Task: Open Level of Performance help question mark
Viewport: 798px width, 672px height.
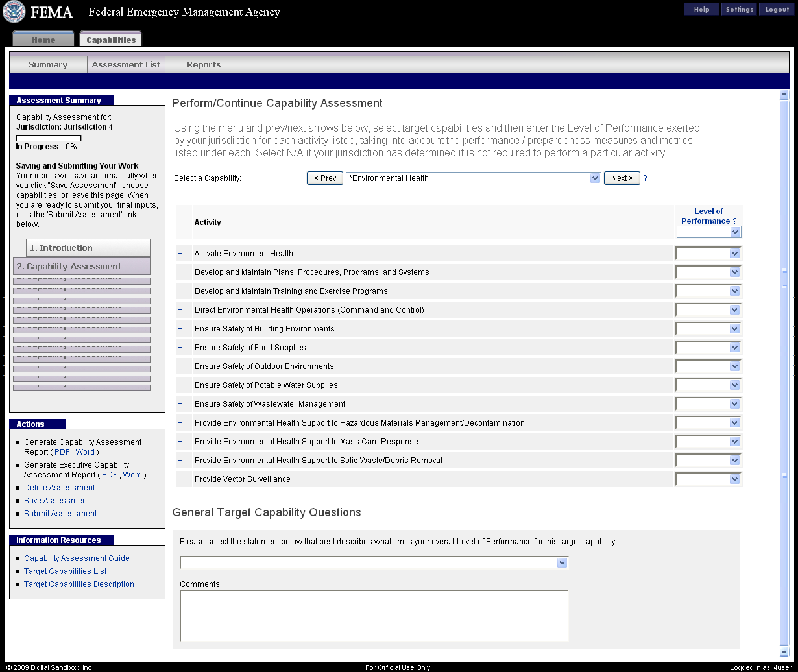Action: [734, 221]
